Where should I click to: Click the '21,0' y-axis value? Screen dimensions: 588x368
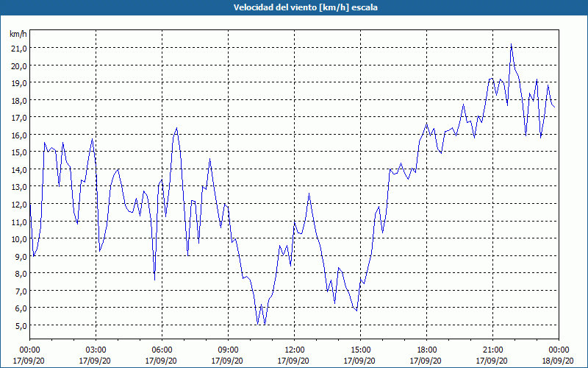click(x=18, y=48)
